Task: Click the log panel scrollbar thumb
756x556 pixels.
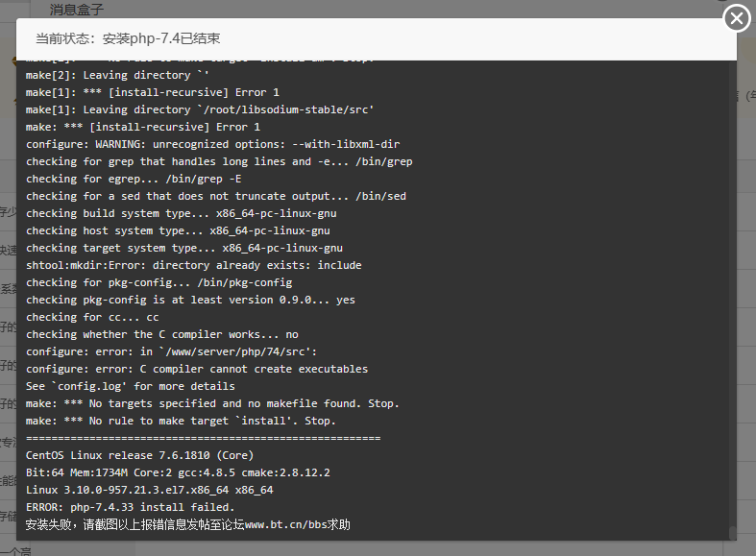Action: [732, 532]
